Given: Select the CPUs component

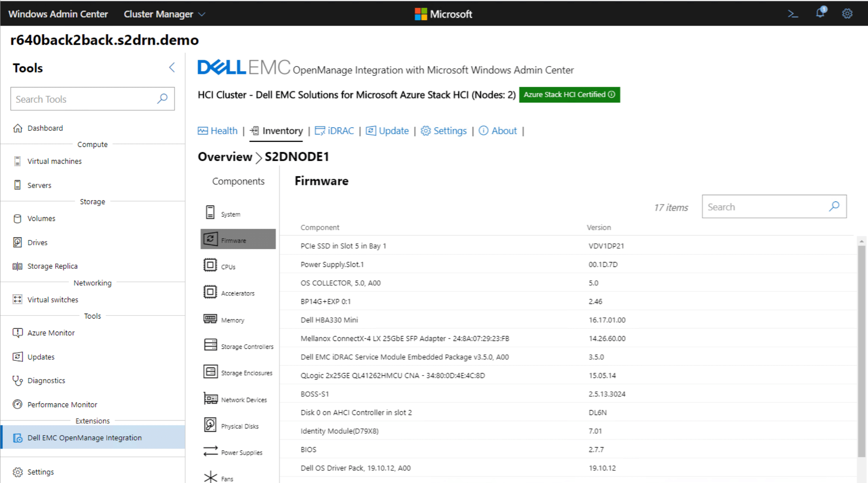Looking at the screenshot, I should [238, 266].
